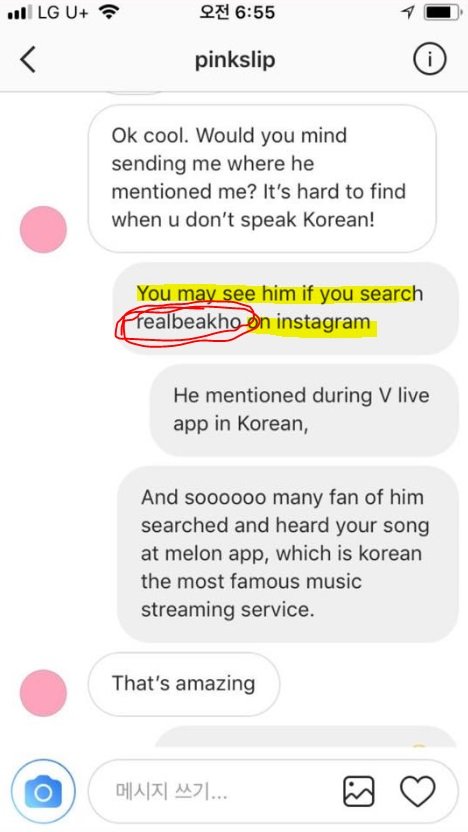Send a heart with the heart icon
This screenshot has height=832, width=468.
(418, 792)
